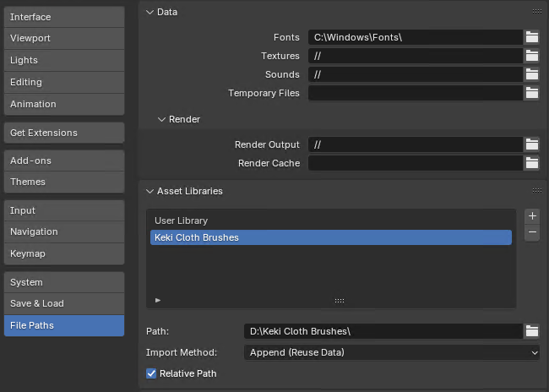The height and width of the screenshot is (392, 549).
Task: Open the Input preferences tab
Action: click(x=64, y=210)
